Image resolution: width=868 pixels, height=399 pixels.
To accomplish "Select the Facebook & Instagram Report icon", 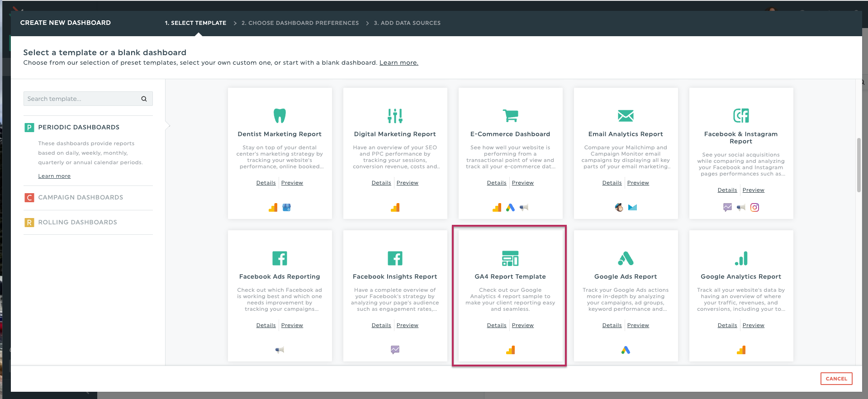I will [741, 115].
